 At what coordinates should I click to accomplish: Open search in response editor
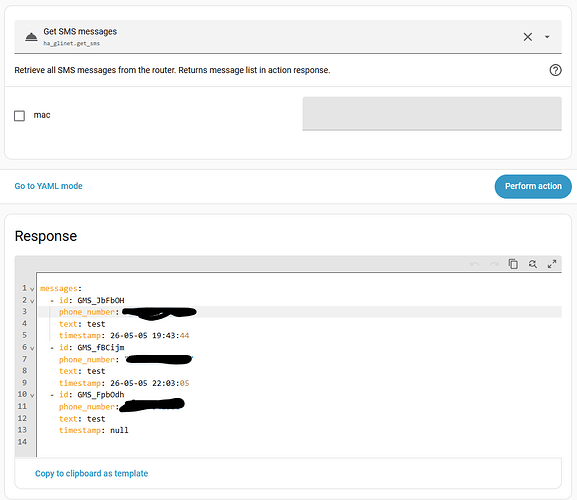(532, 264)
